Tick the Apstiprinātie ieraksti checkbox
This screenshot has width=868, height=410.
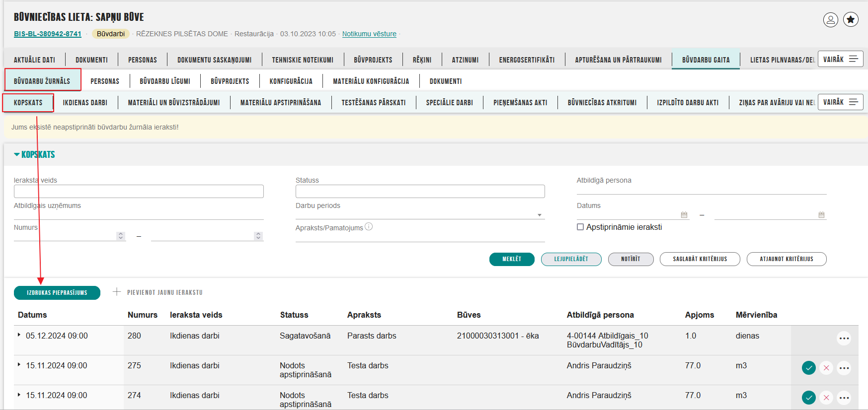point(580,227)
